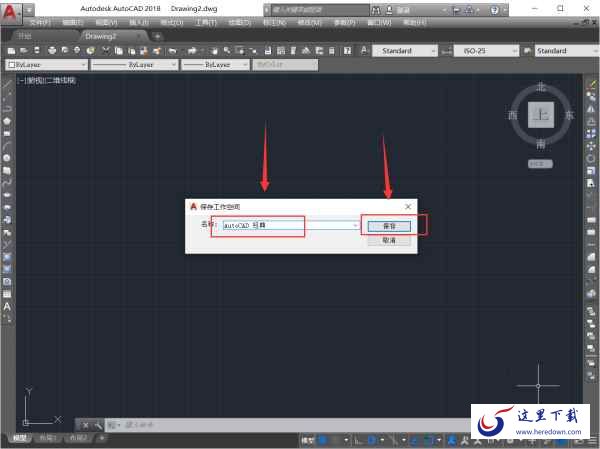Image resolution: width=600 pixels, height=449 pixels.
Task: Expand the Quick Access toolbar dropdown arrow
Action: click(x=29, y=10)
